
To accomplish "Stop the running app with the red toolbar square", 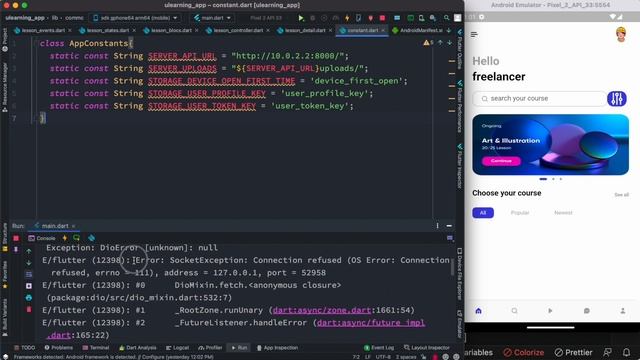I will (x=382, y=18).
